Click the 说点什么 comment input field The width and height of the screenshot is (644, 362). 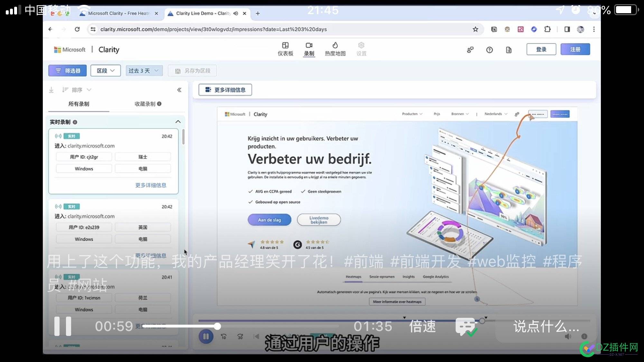point(546,327)
